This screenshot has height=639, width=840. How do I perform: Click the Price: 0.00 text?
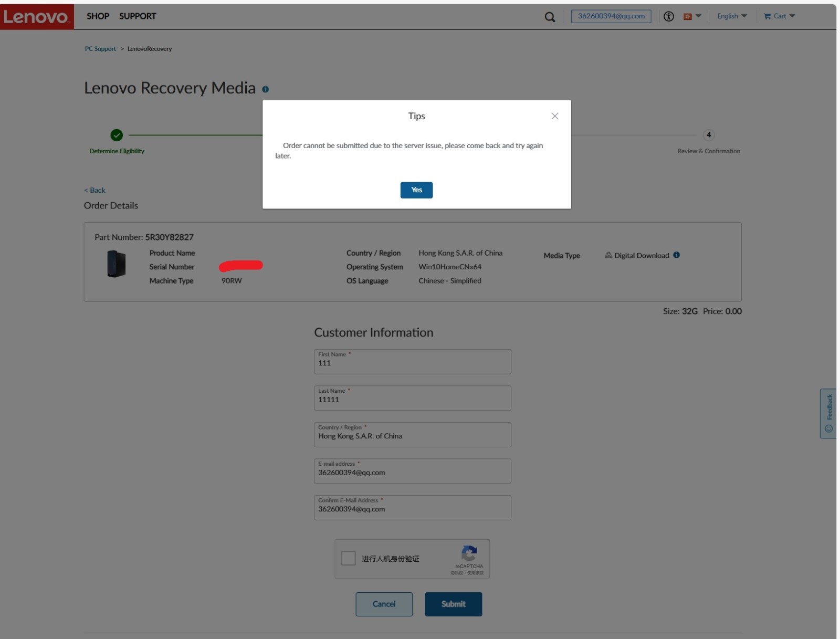pos(722,311)
